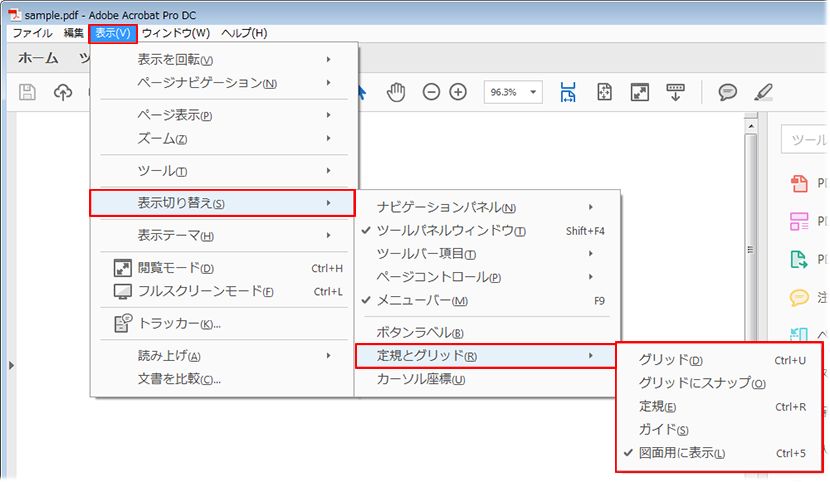Viewport: 830px width, 482px height.
Task: Click the right pane collapse handle
Action: pyautogui.click(x=751, y=249)
